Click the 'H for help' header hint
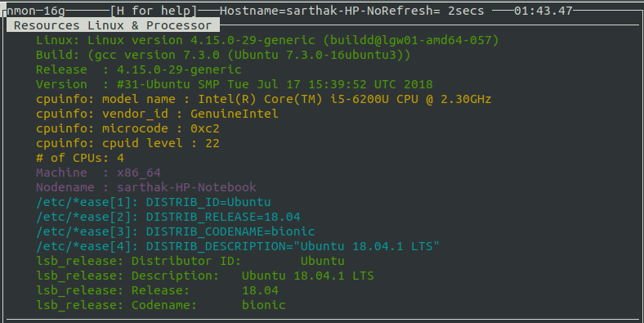This screenshot has height=323, width=644. click(154, 11)
